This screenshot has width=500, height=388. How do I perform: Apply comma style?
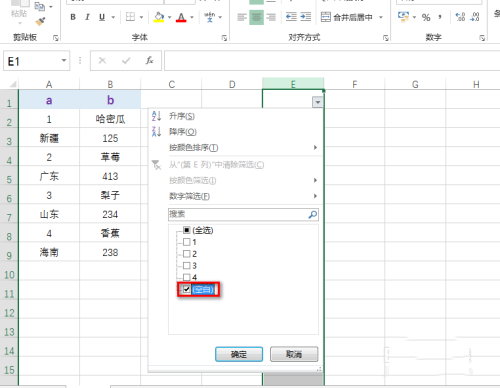(x=440, y=17)
